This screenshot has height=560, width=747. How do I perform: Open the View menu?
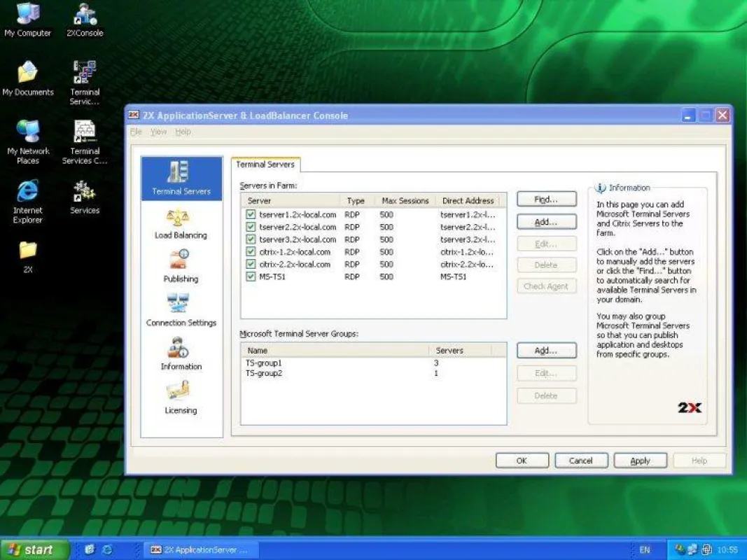pyautogui.click(x=159, y=132)
